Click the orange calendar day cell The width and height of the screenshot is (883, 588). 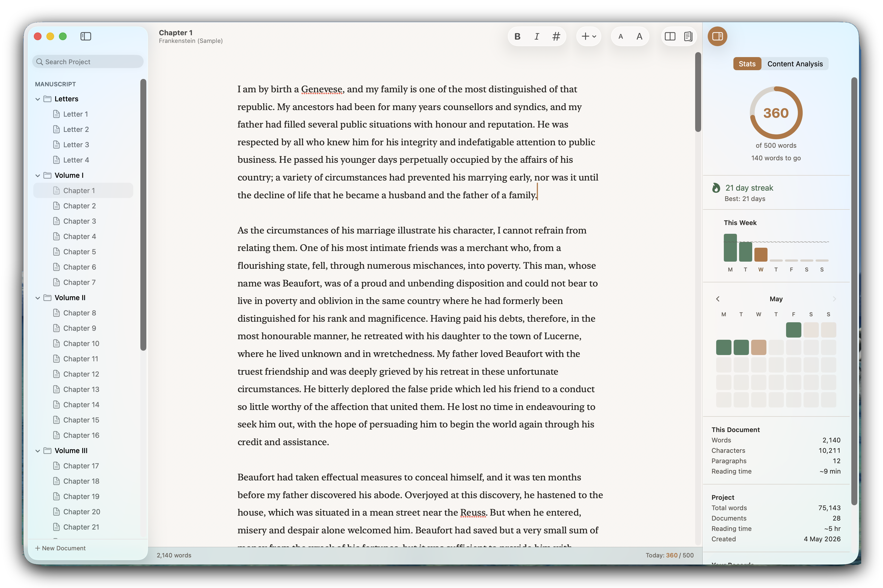(758, 347)
